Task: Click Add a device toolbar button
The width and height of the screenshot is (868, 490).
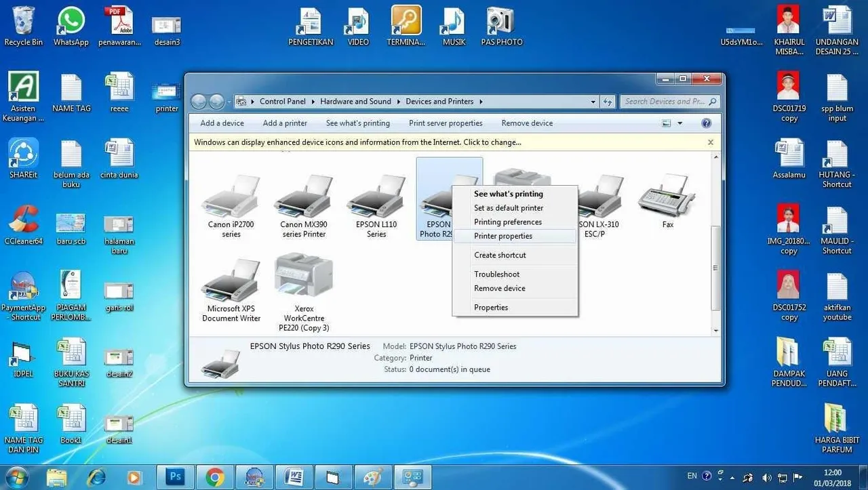Action: tap(222, 123)
